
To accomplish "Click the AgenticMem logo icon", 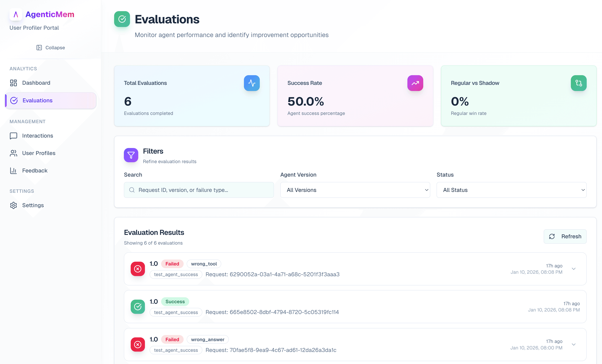I will 16,14.
